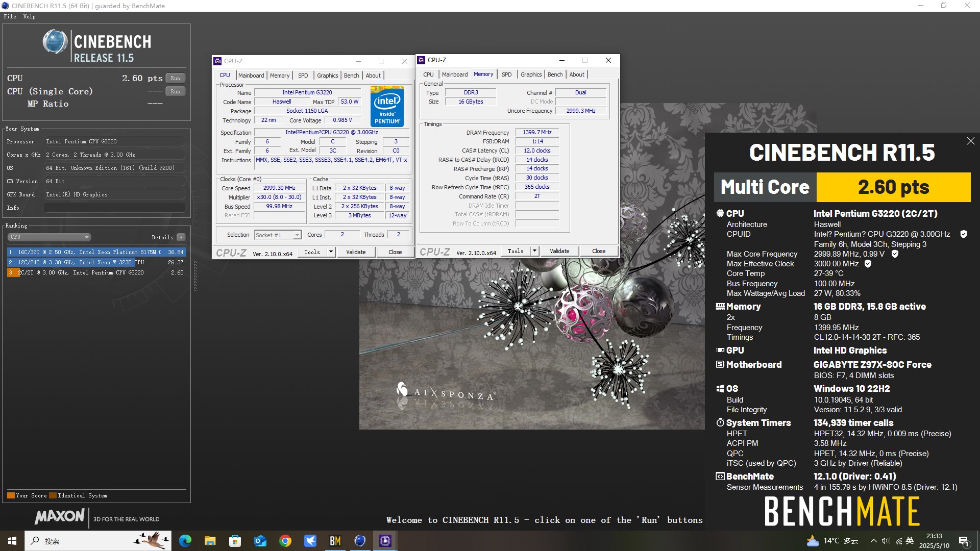
Task: Open Microsoft Store from the taskbar
Action: [235, 541]
